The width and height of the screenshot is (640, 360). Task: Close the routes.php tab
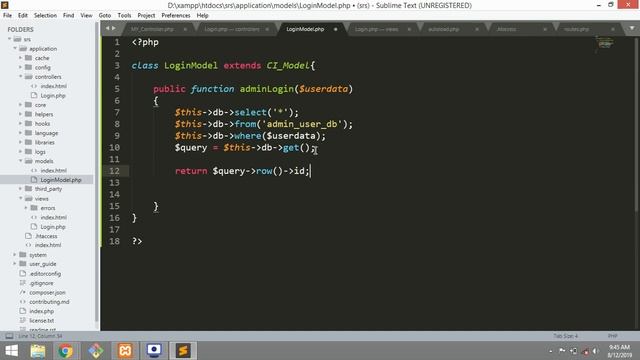613,29
